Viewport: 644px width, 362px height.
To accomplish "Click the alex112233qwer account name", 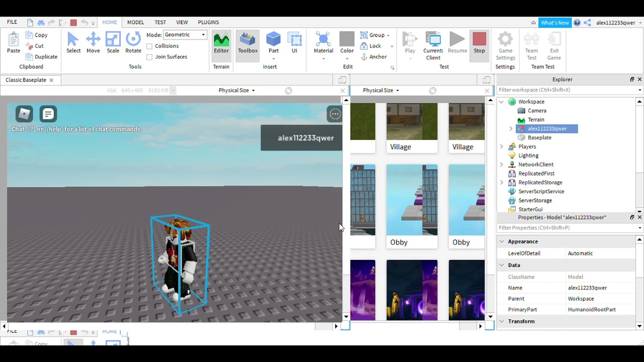I will [616, 23].
